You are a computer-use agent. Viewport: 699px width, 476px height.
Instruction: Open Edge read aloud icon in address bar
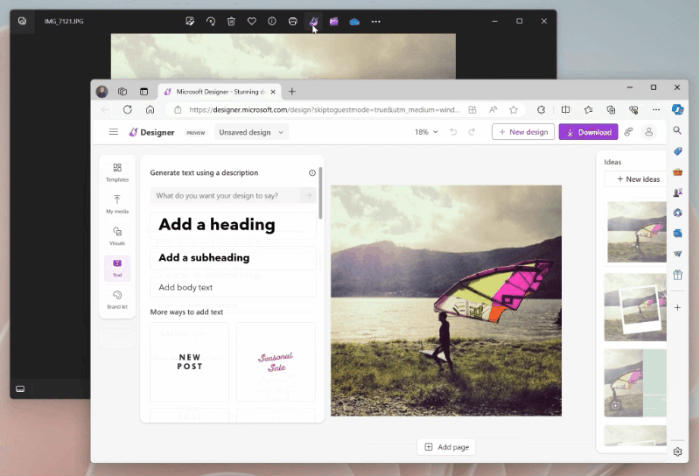pyautogui.click(x=493, y=110)
